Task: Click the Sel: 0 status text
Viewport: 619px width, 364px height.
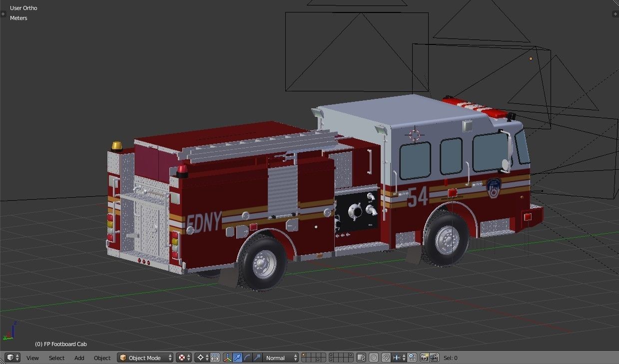Action: pos(451,358)
